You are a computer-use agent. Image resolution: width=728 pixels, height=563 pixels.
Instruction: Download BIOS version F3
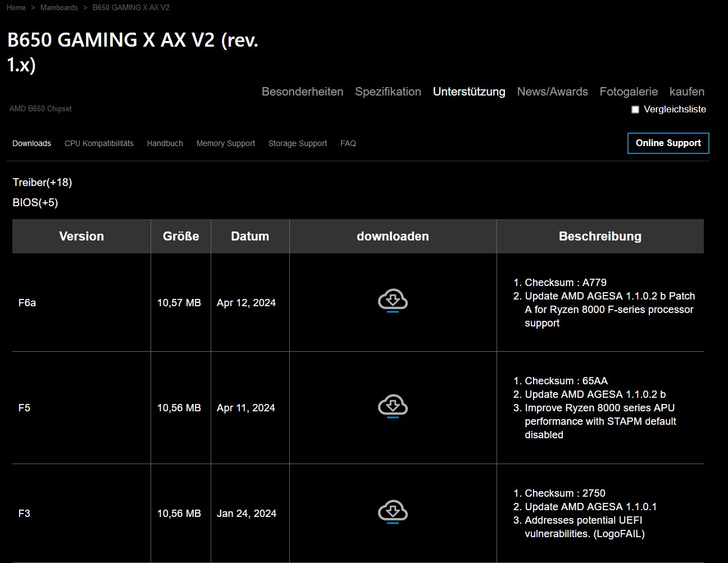(393, 512)
